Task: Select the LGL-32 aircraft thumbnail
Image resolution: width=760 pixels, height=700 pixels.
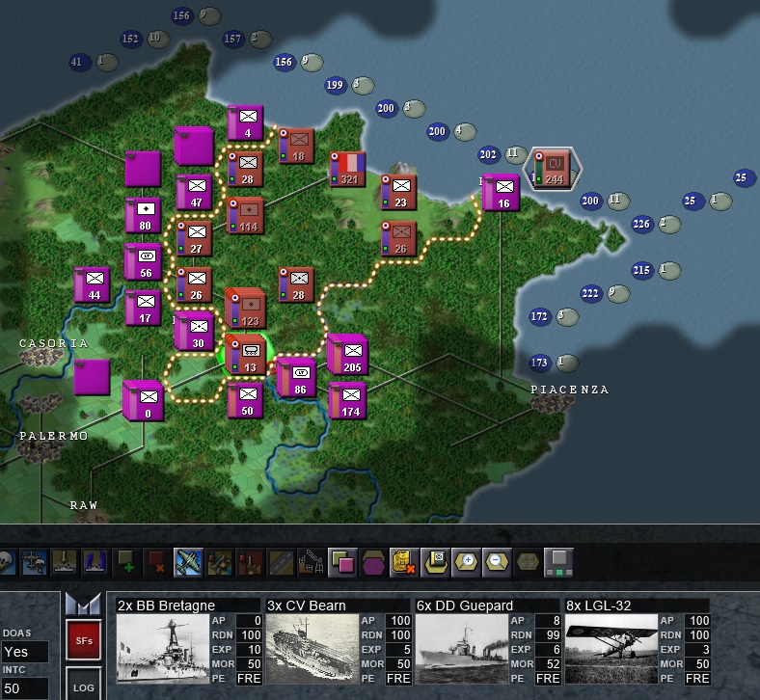Action: 611,649
